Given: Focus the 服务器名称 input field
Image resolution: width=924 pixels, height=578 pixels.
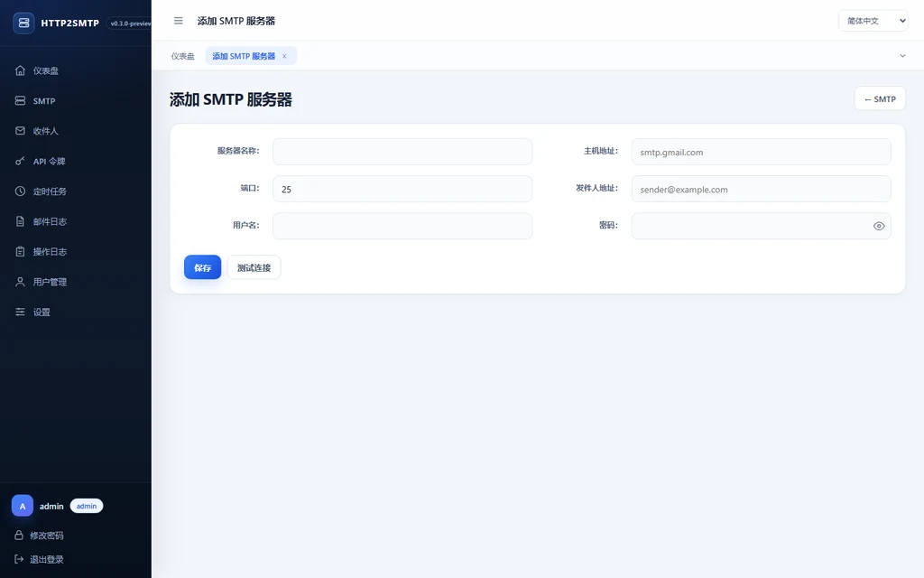Looking at the screenshot, I should 402,152.
